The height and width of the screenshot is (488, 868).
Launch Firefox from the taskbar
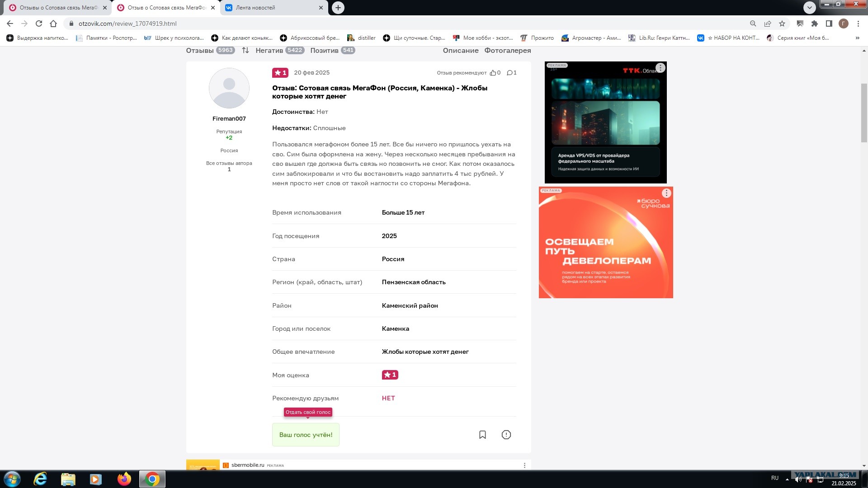point(124,479)
